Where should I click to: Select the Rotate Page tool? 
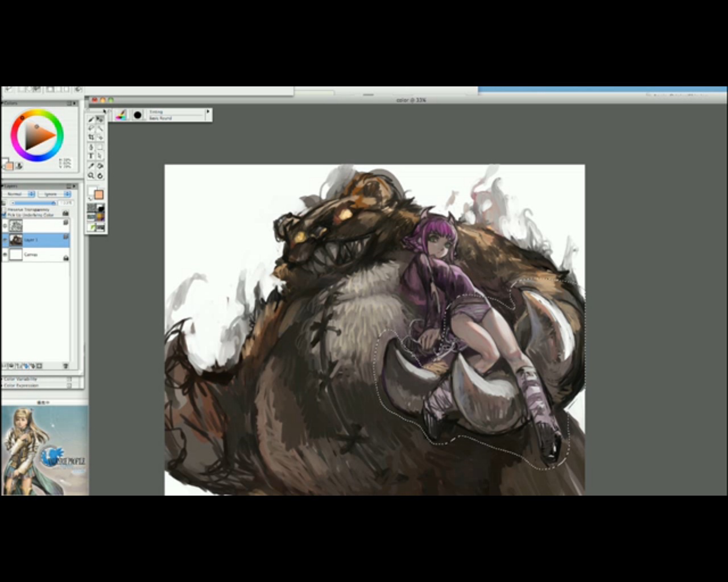(x=100, y=175)
